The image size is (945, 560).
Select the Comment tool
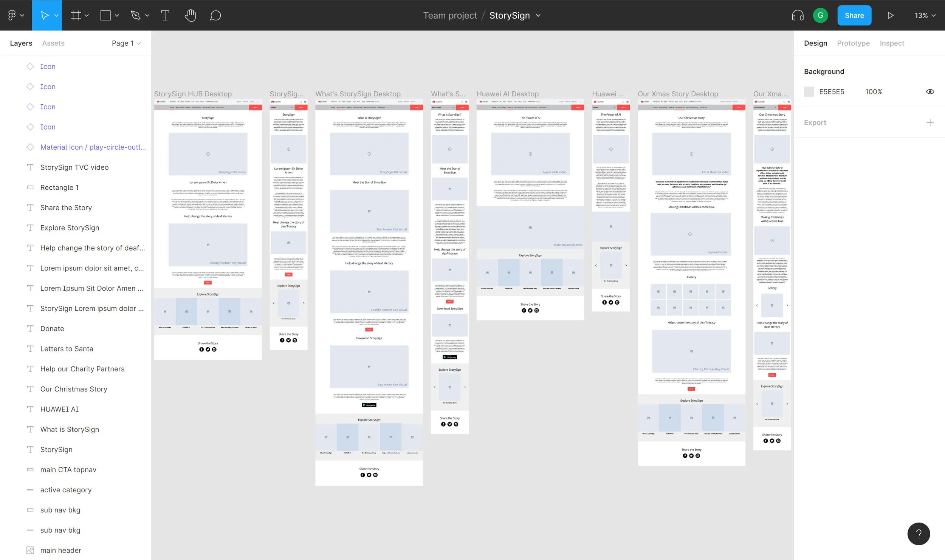[215, 15]
